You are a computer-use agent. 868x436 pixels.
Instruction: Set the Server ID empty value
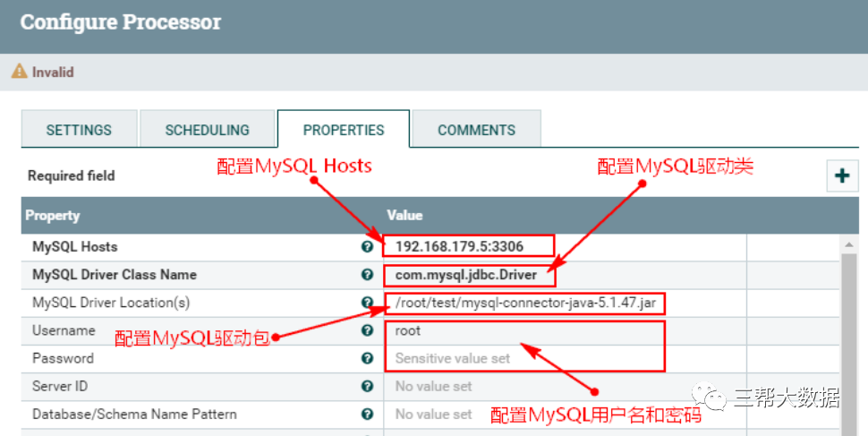point(433,386)
